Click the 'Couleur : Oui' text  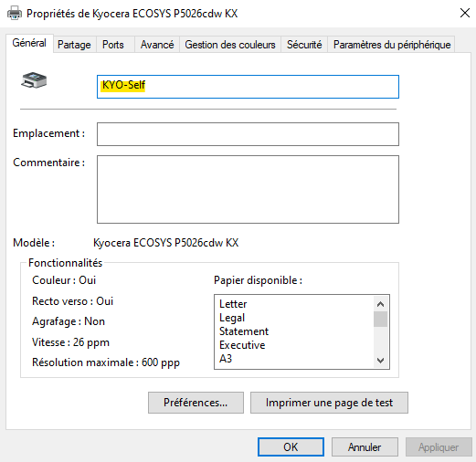(64, 280)
